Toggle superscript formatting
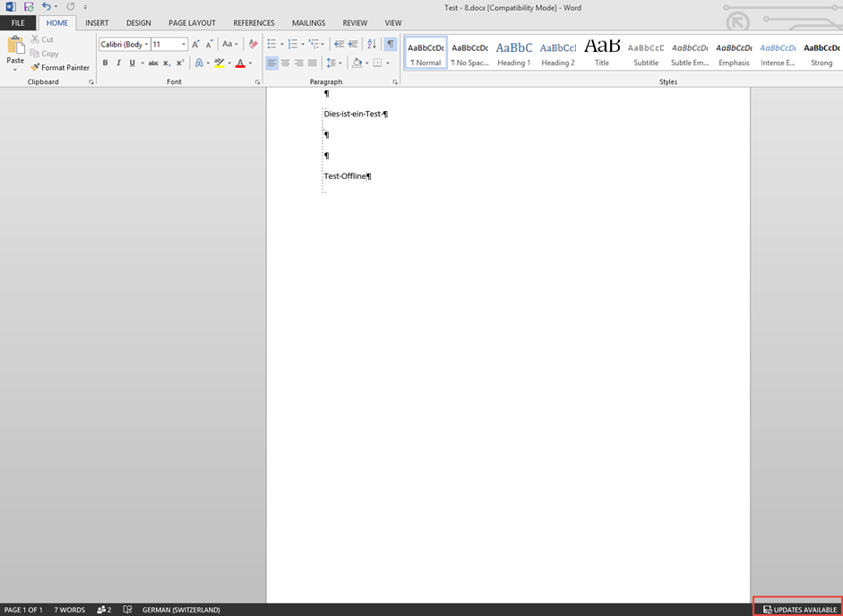This screenshot has width=843, height=616. (x=180, y=63)
